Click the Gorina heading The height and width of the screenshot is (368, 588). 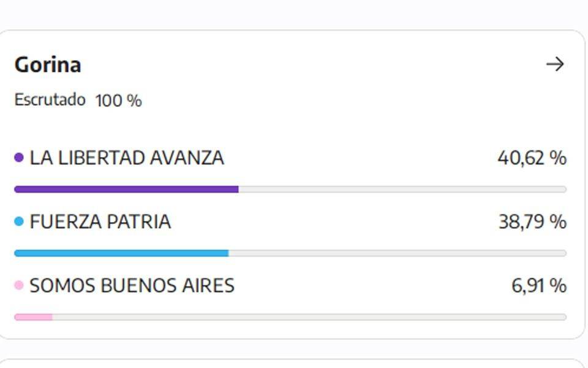(48, 65)
